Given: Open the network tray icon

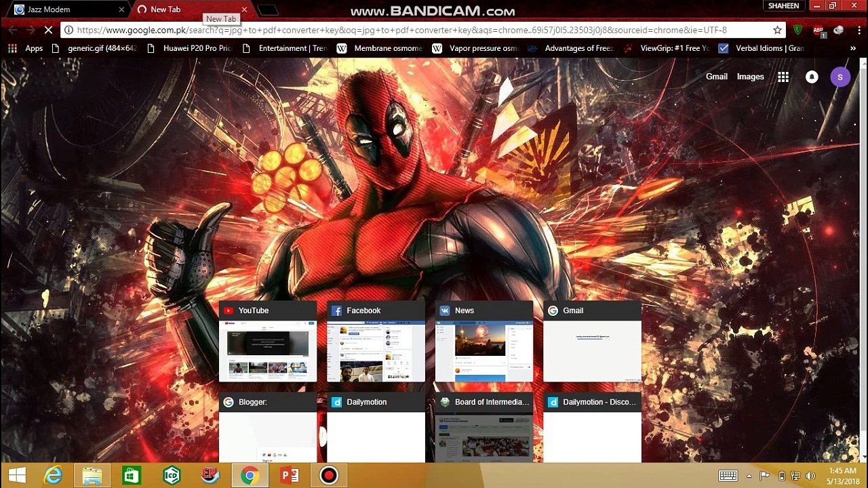Looking at the screenshot, I should click(x=795, y=476).
